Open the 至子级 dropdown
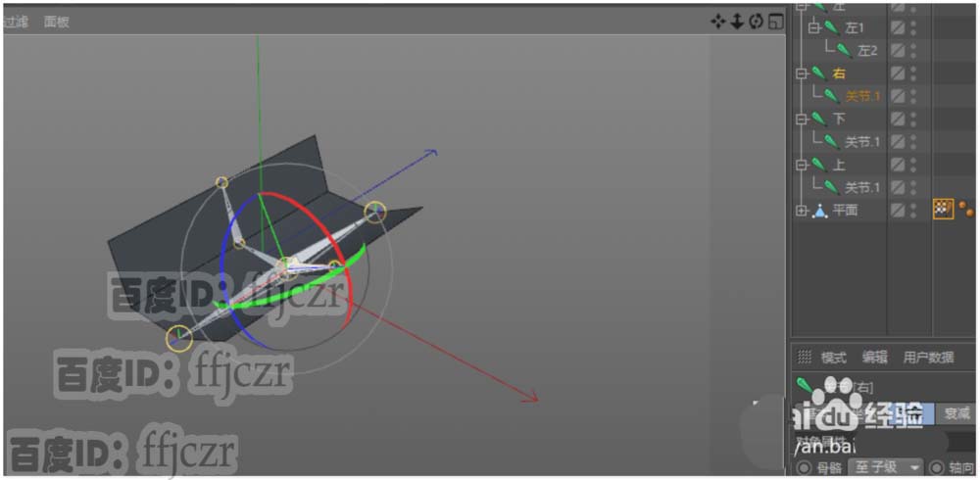Viewport: 980px width, 480px height. point(886,467)
